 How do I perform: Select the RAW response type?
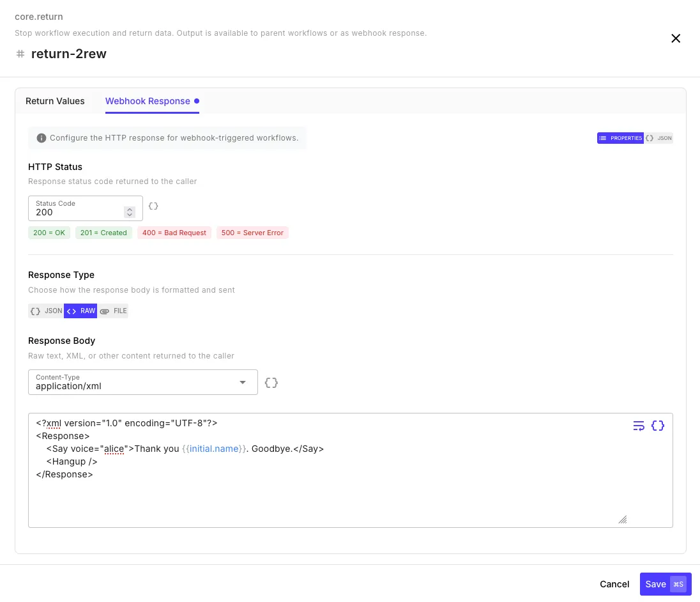pos(80,311)
